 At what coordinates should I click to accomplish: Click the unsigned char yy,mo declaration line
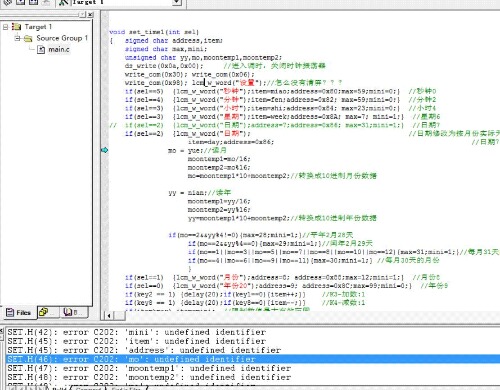(203, 57)
